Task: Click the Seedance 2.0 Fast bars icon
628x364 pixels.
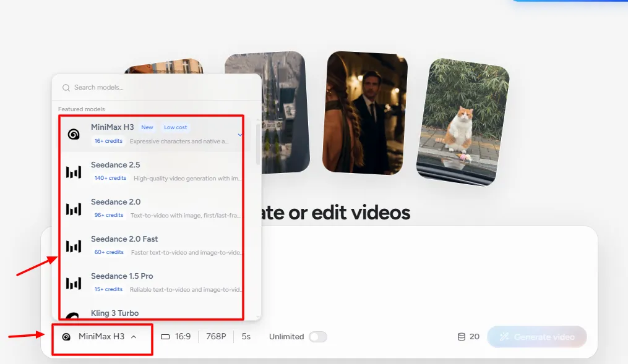Action: point(74,246)
